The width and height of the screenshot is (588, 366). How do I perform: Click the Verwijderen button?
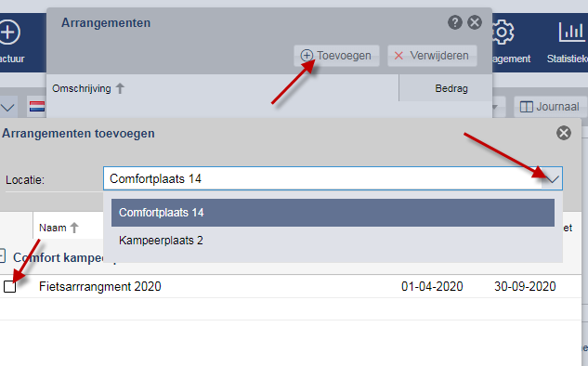[432, 56]
